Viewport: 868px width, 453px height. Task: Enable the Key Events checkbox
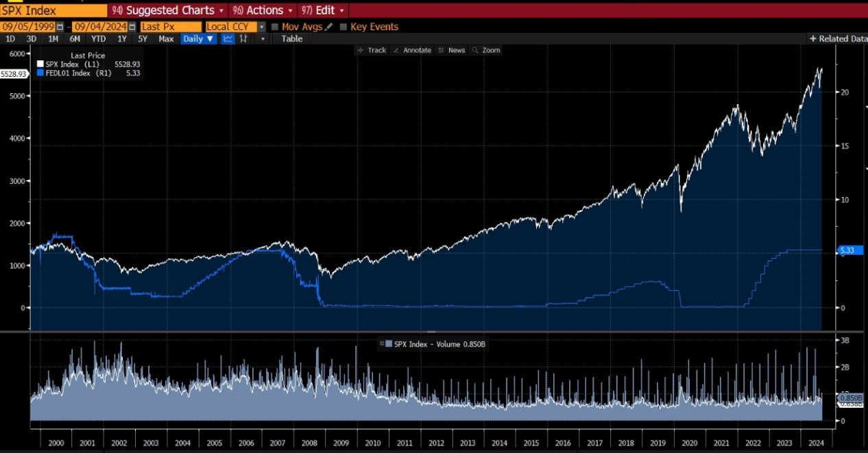[x=343, y=27]
